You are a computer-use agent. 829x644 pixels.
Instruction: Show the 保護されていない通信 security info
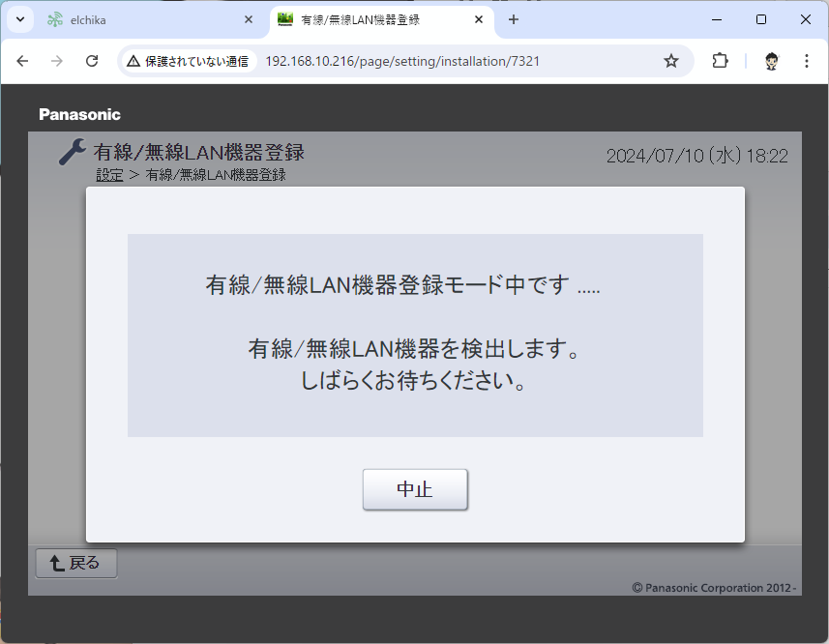(188, 61)
